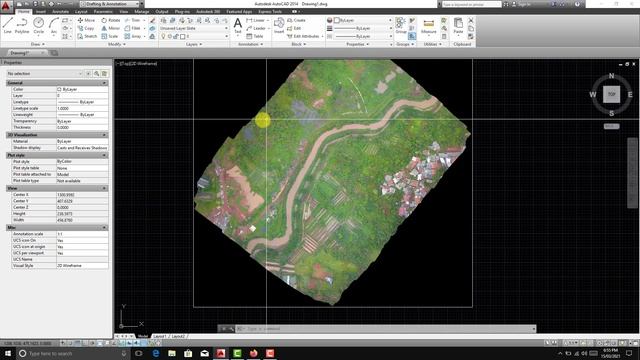Switch to the Express Tools ribbon tab
640x360 pixels.
[270, 11]
